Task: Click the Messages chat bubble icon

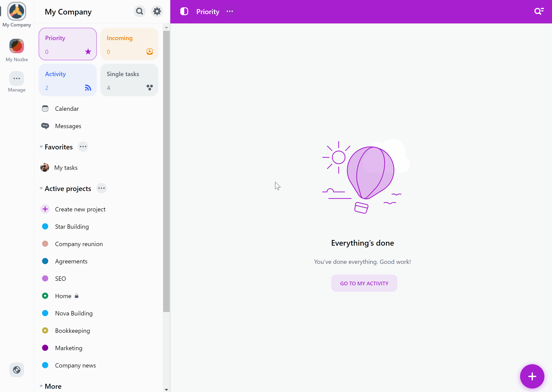Action: tap(45, 126)
